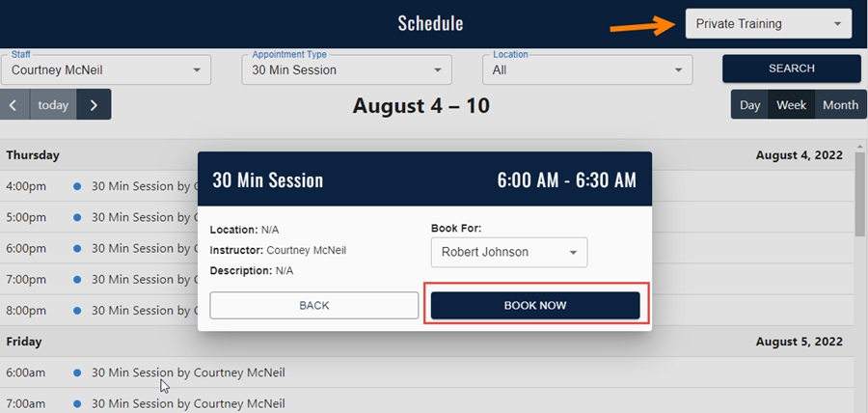Expand the Location filter dropdown

click(587, 69)
